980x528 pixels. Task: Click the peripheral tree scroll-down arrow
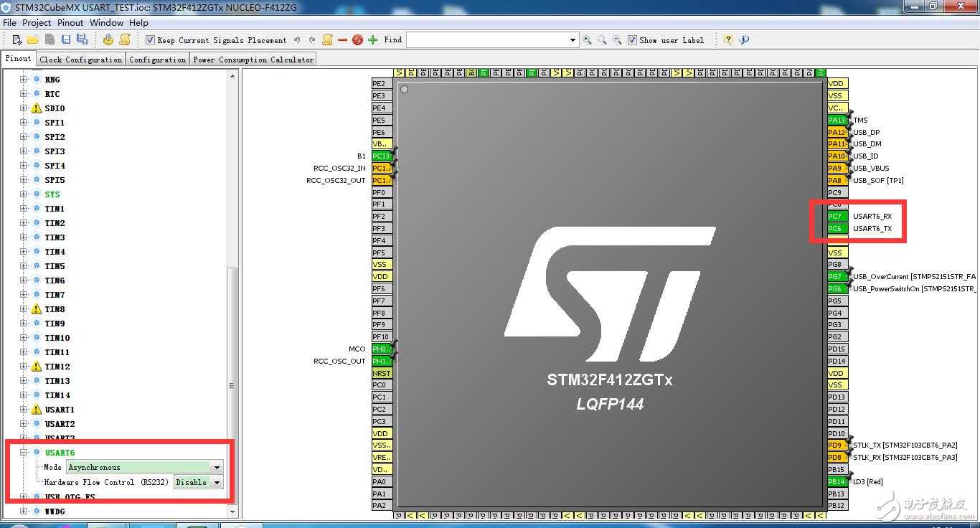[x=232, y=511]
